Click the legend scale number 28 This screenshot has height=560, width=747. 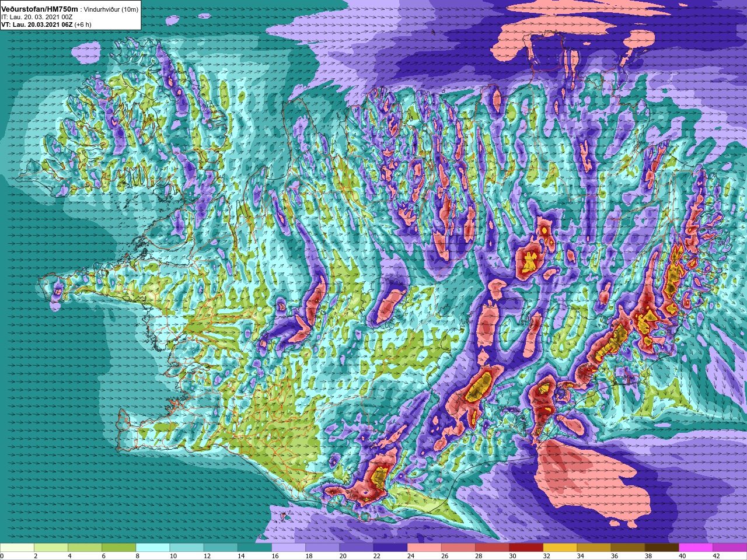pos(479,556)
